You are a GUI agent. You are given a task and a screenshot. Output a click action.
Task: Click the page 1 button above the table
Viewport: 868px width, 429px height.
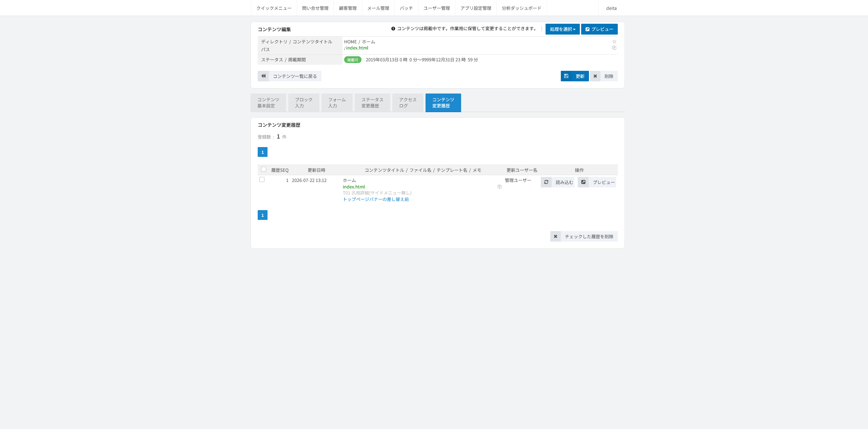[262, 152]
